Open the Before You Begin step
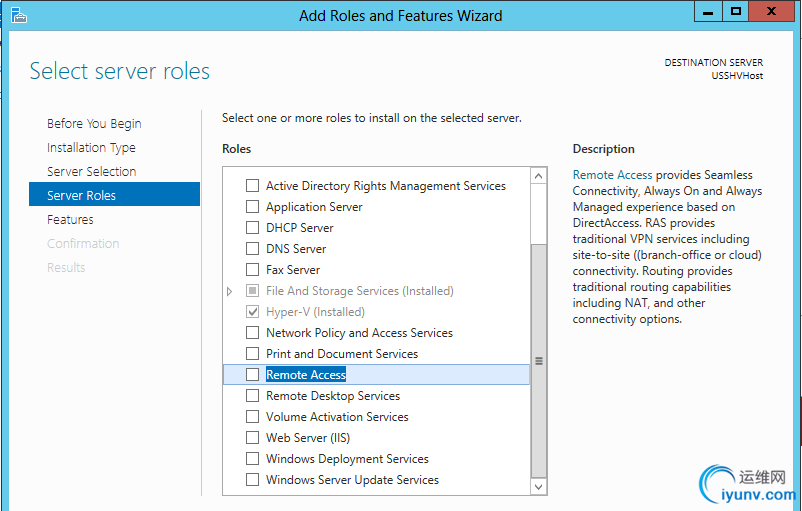Image resolution: width=802 pixels, height=511 pixels. (x=94, y=124)
